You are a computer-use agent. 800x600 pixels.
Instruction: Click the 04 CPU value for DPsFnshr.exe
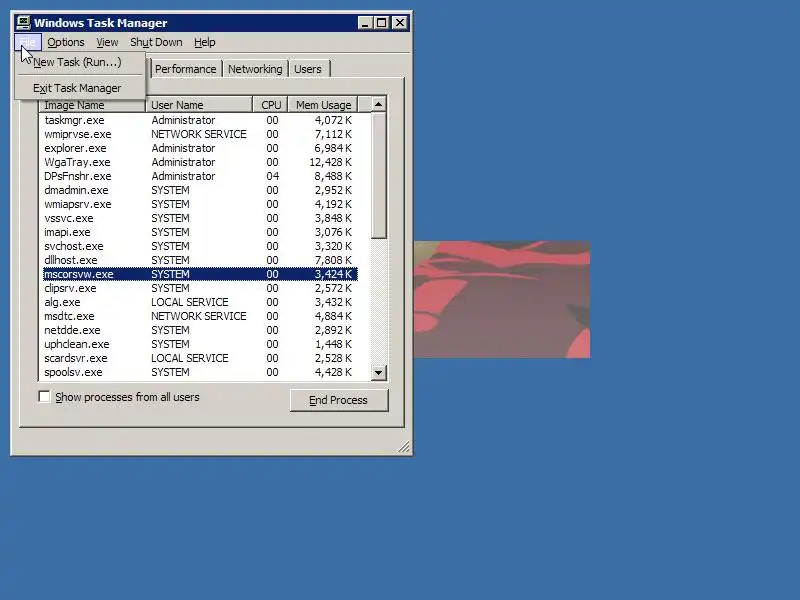[x=272, y=176]
